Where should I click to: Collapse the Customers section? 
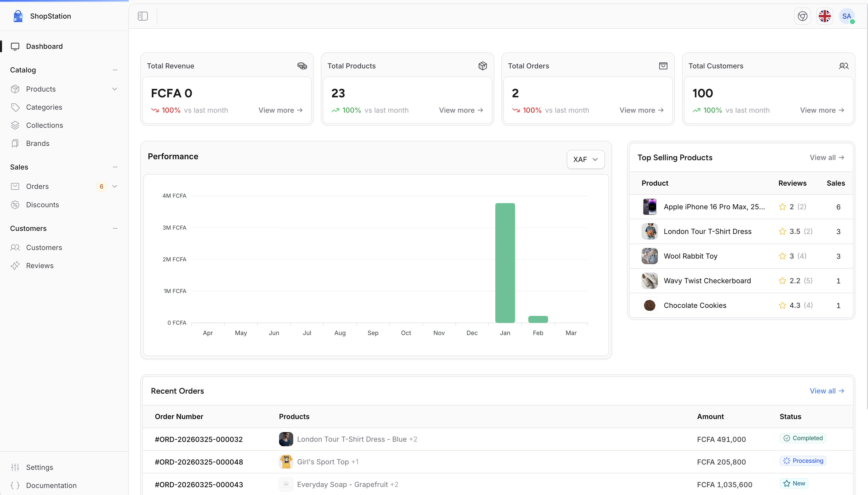click(115, 228)
